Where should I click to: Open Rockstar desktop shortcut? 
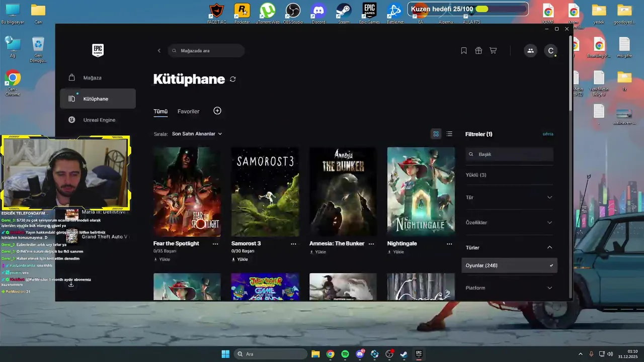242,13
